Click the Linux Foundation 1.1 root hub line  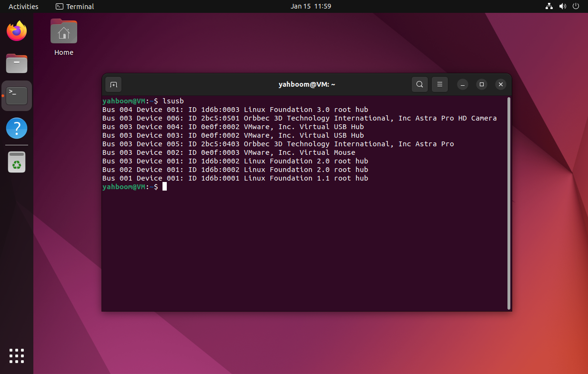tap(235, 178)
